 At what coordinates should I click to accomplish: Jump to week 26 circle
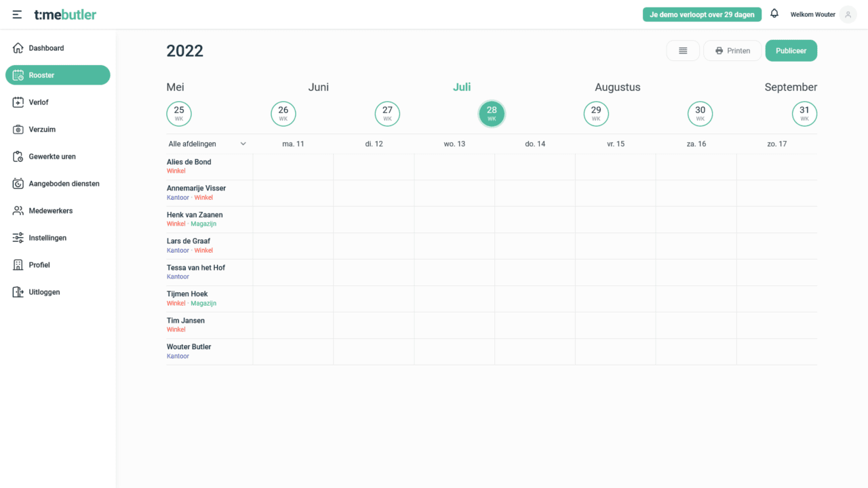[x=283, y=113]
